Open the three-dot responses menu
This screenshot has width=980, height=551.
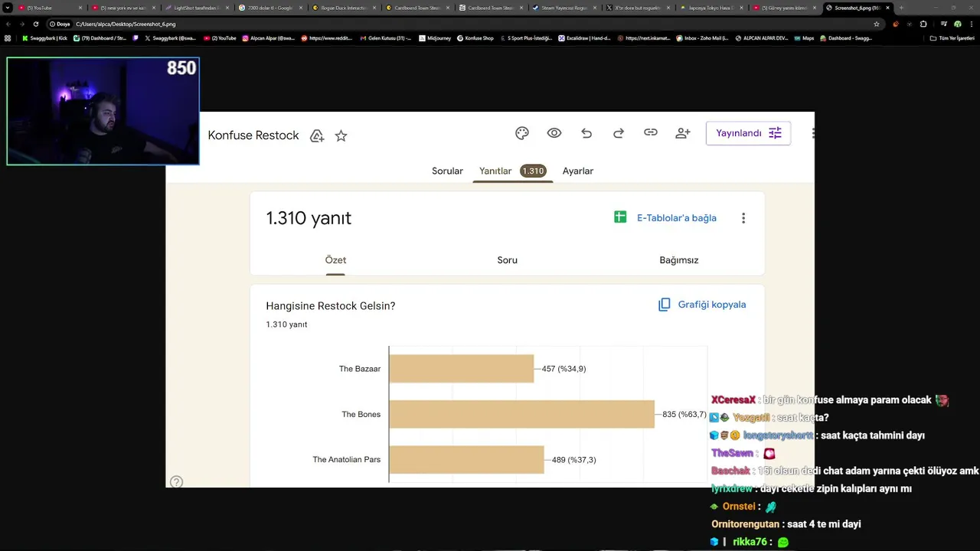(743, 218)
